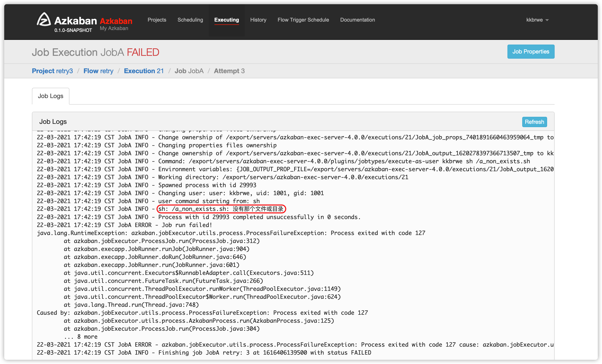The image size is (602, 364).
Task: Click the Job Properties button
Action: point(531,51)
